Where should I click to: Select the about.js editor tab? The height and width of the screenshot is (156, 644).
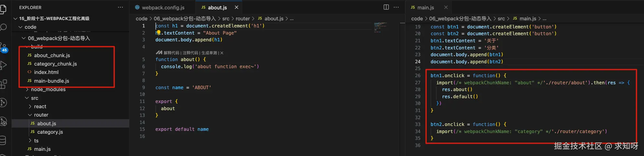219,7
